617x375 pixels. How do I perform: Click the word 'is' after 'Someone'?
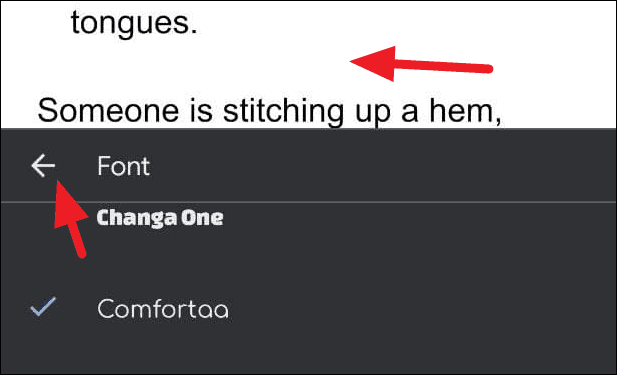201,110
